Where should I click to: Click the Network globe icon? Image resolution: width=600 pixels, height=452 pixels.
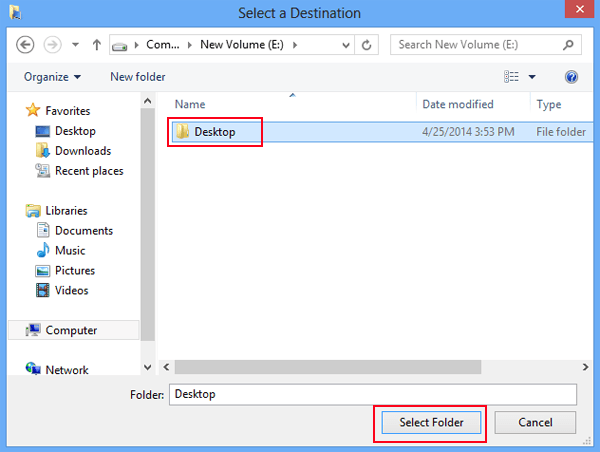coord(33,369)
